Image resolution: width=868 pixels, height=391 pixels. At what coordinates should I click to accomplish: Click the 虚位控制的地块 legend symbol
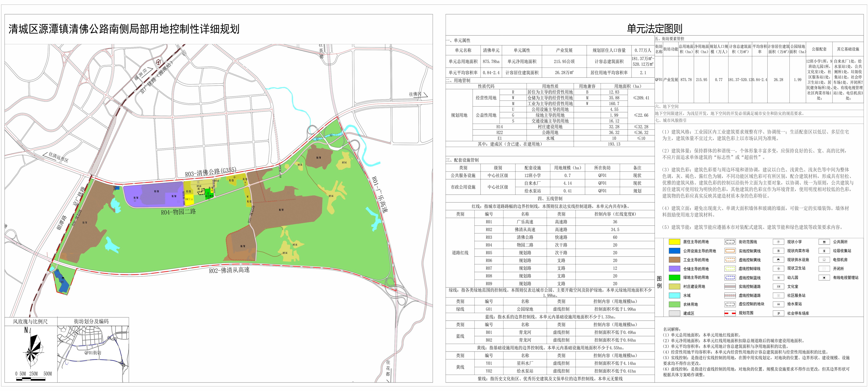pyautogui.click(x=730, y=304)
